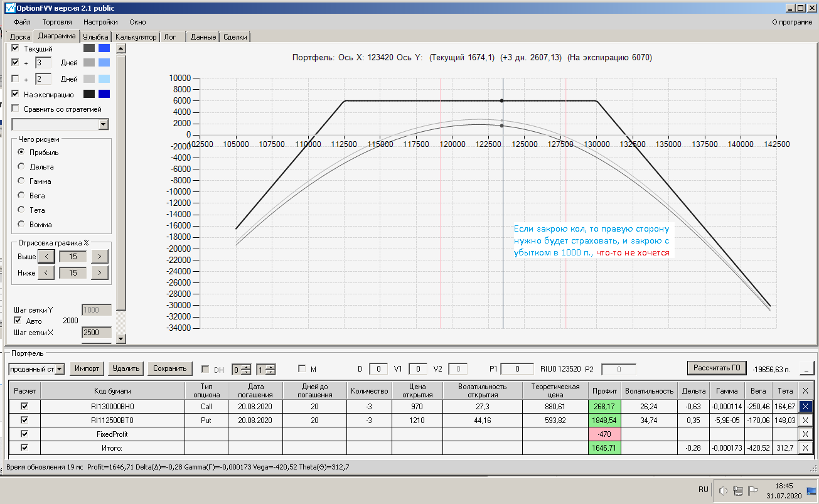Viewport: 819px width, 504px height.
Task: Click the Шаг сетки X input field
Action: pyautogui.click(x=97, y=333)
